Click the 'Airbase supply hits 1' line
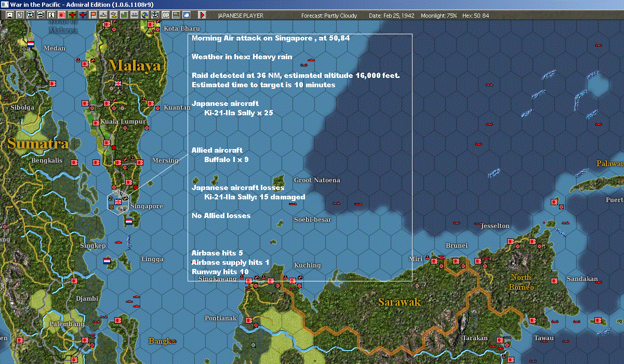 (x=231, y=262)
